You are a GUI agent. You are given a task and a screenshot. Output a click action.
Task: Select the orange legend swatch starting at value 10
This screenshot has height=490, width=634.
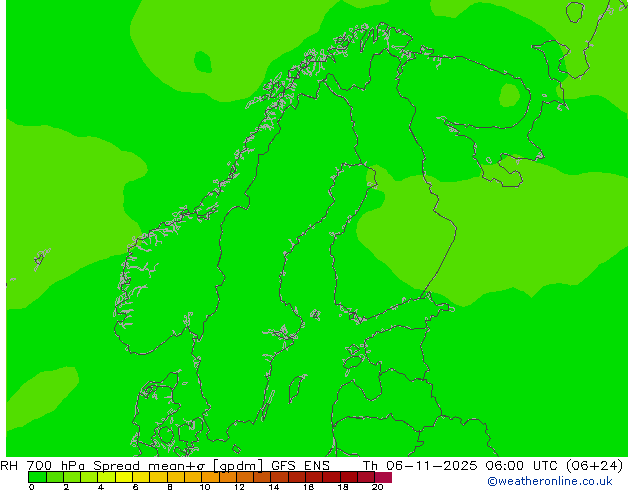click(x=210, y=477)
